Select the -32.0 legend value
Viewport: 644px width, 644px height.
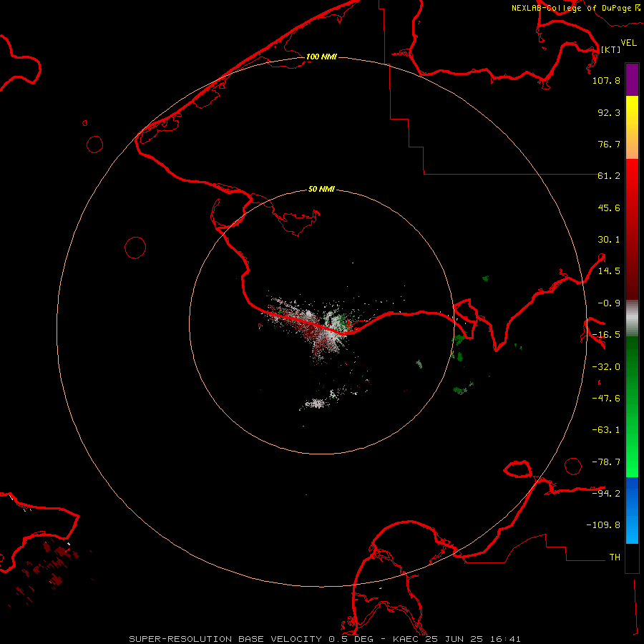[x=606, y=367]
